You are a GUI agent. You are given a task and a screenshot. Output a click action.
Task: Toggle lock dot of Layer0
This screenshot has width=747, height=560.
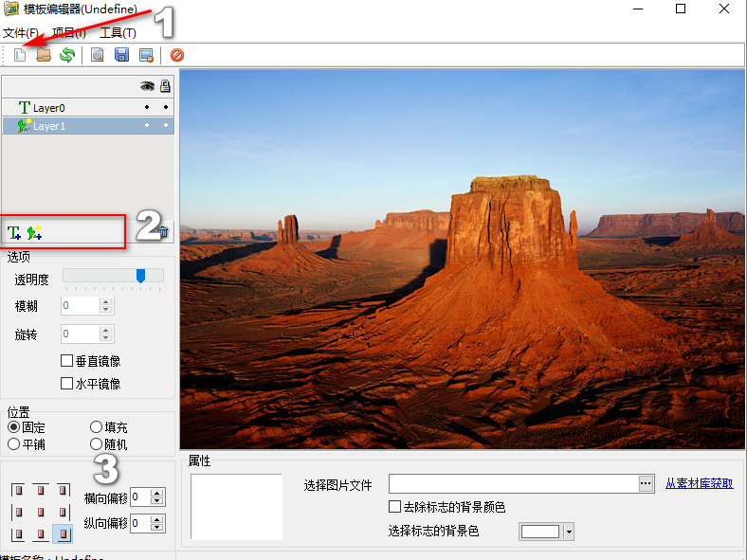click(x=166, y=107)
